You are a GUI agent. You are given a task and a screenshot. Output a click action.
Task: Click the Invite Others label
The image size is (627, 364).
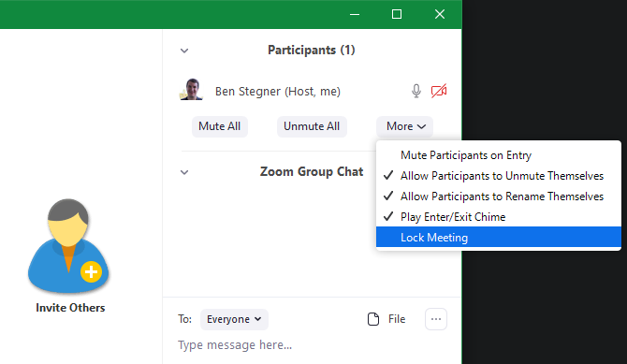click(70, 308)
